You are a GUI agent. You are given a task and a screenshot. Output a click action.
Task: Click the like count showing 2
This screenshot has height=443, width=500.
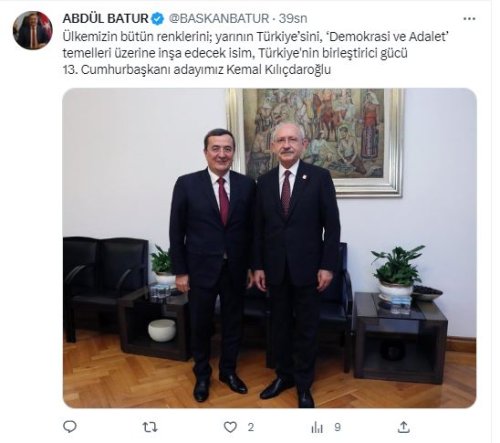coord(251,427)
